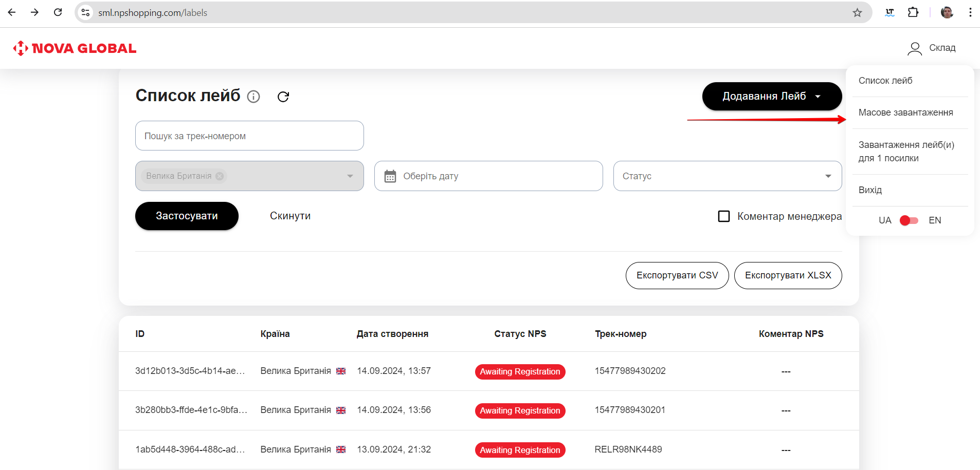The image size is (980, 470).
Task: Export the list via Експортувати CSV
Action: [677, 275]
